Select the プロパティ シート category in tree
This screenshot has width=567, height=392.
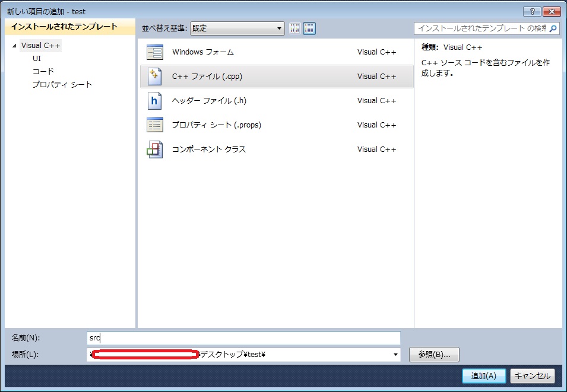tap(62, 85)
